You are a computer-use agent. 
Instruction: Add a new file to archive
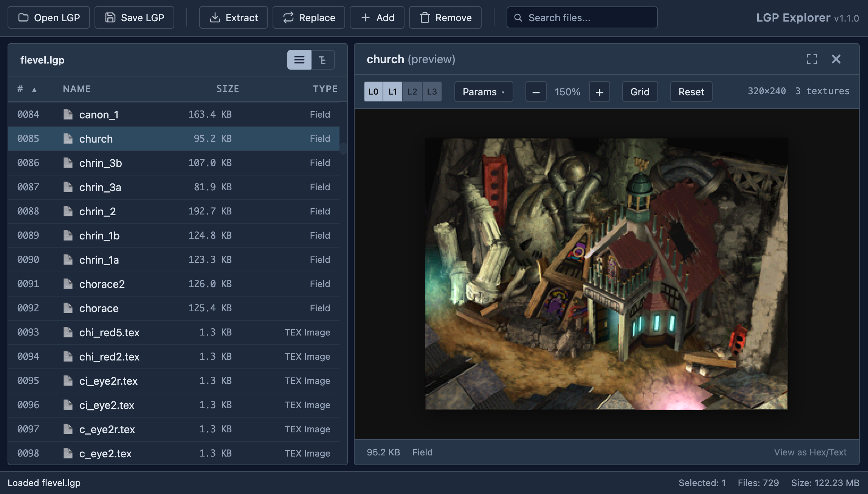coord(377,17)
